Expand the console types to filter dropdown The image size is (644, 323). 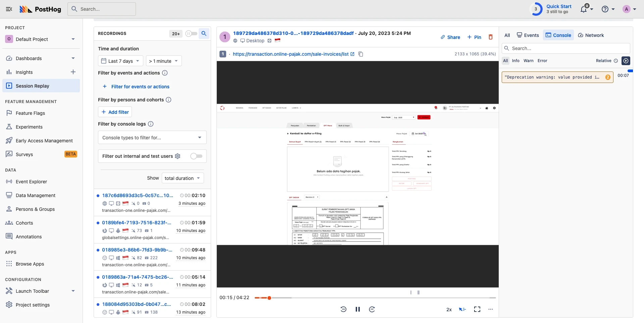click(x=152, y=138)
